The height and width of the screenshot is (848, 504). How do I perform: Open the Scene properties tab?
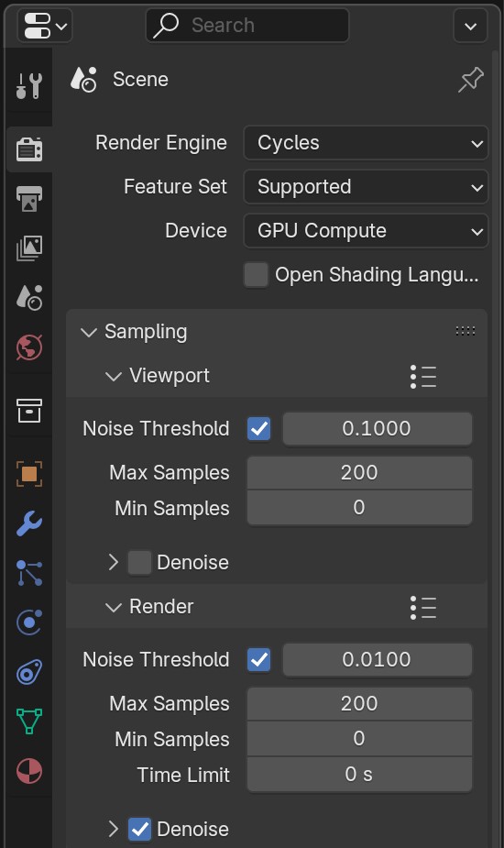click(x=29, y=297)
